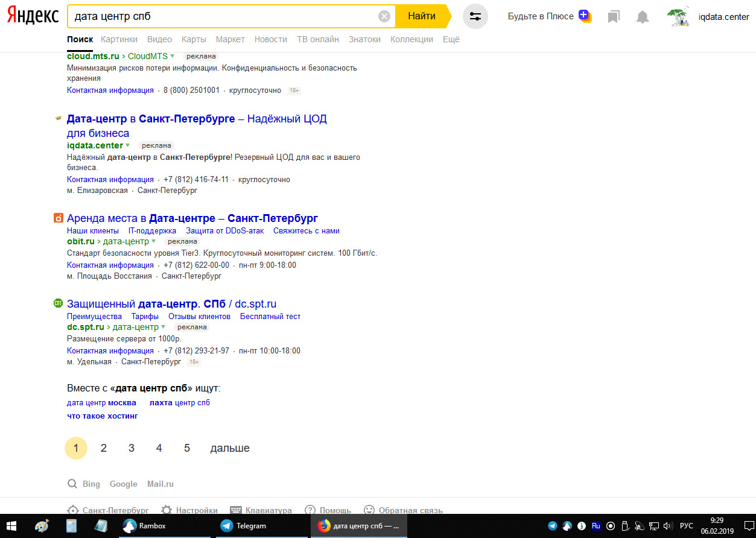The width and height of the screenshot is (756, 538).
Task: Open search settings slider icon
Action: [x=475, y=16]
